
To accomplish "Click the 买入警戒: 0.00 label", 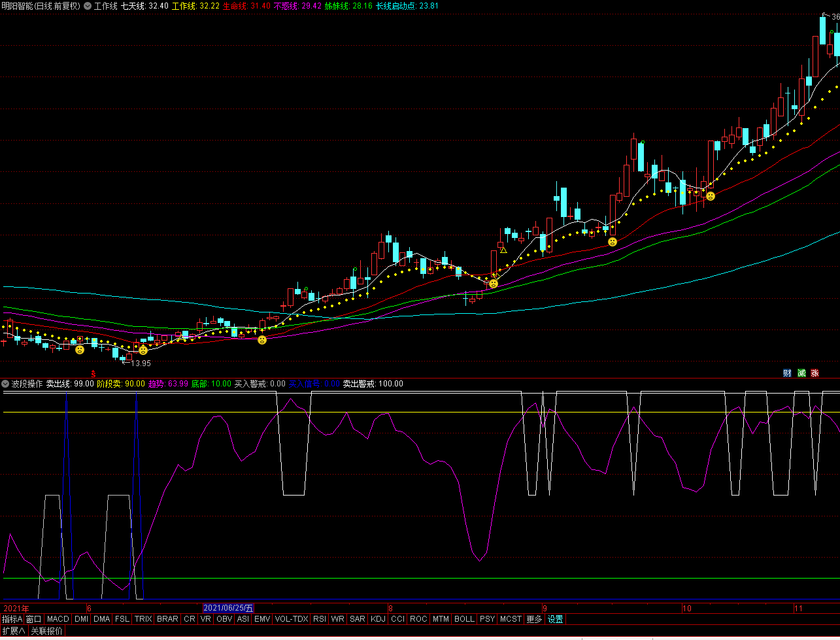I will (x=260, y=384).
